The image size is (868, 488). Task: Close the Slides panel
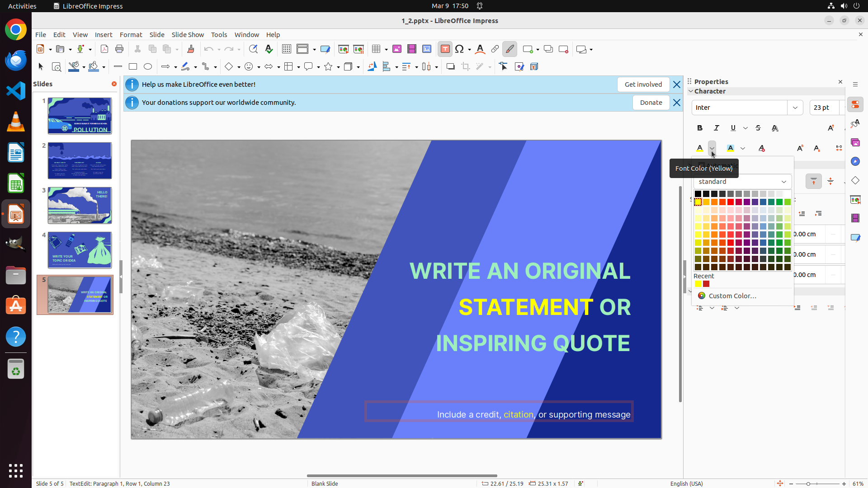pyautogui.click(x=114, y=84)
